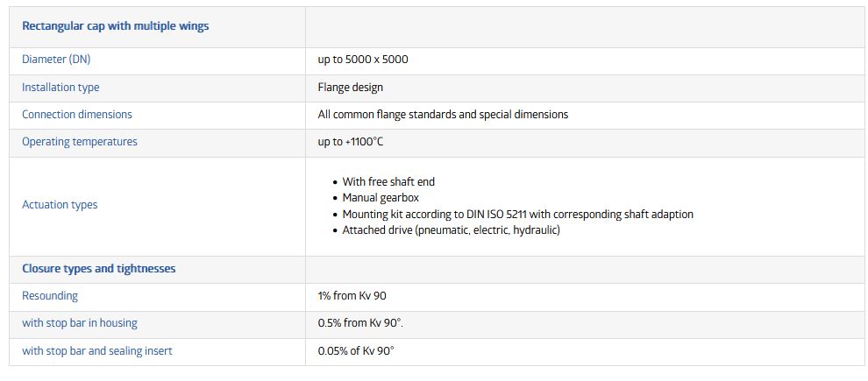Select the 'Attached drive' bullet item

(x=451, y=230)
